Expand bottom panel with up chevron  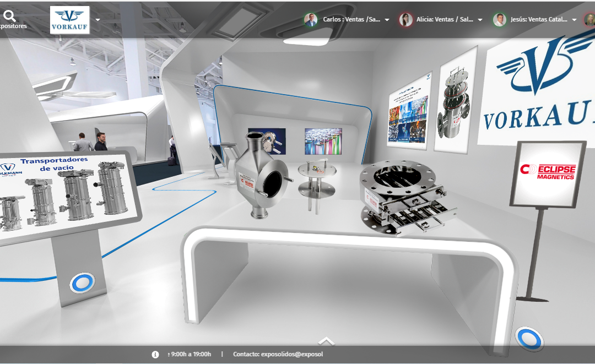point(326,341)
